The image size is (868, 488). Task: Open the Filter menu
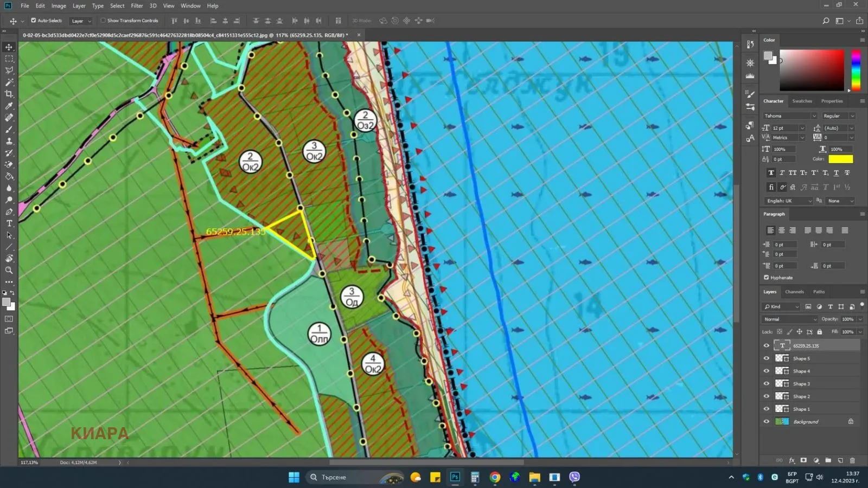pyautogui.click(x=137, y=6)
